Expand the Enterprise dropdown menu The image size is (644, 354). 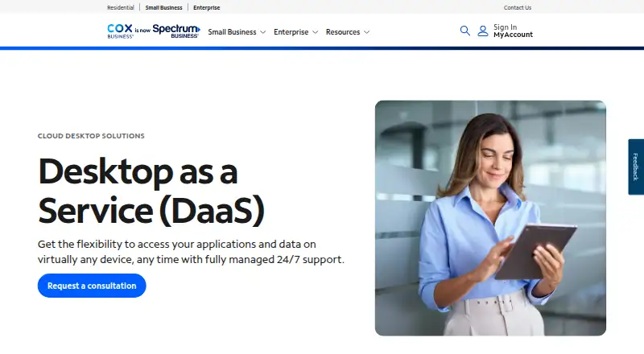tap(295, 32)
